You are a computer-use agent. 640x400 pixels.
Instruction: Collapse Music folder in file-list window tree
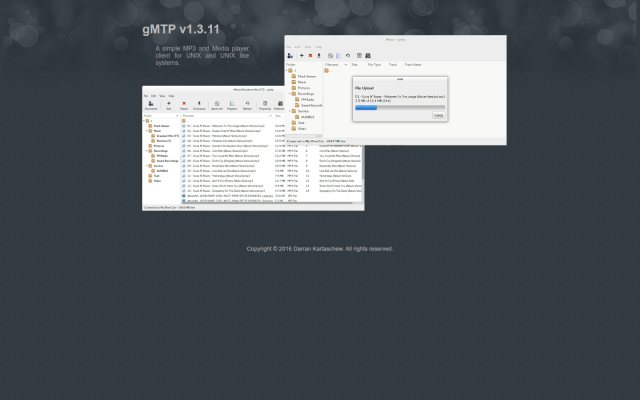click(x=147, y=131)
